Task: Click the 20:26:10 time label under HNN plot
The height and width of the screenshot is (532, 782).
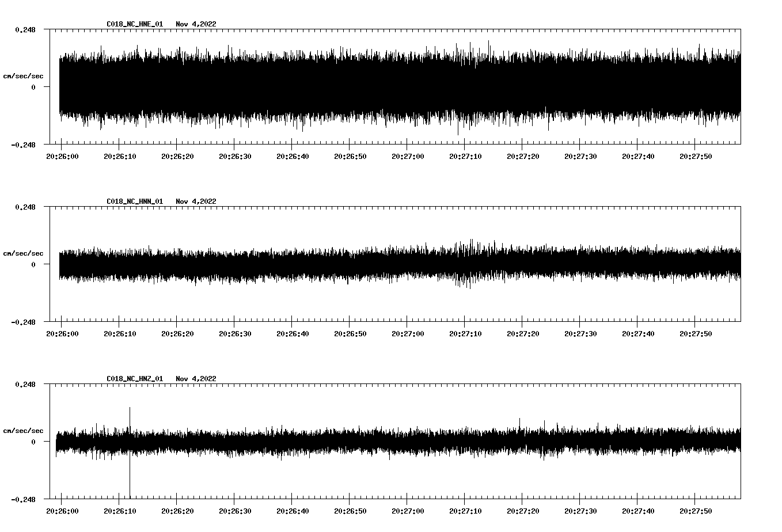Action: click(x=120, y=334)
